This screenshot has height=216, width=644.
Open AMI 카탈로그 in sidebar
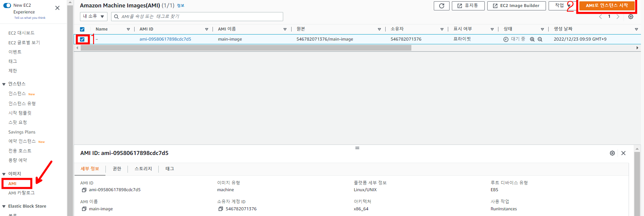(21, 193)
